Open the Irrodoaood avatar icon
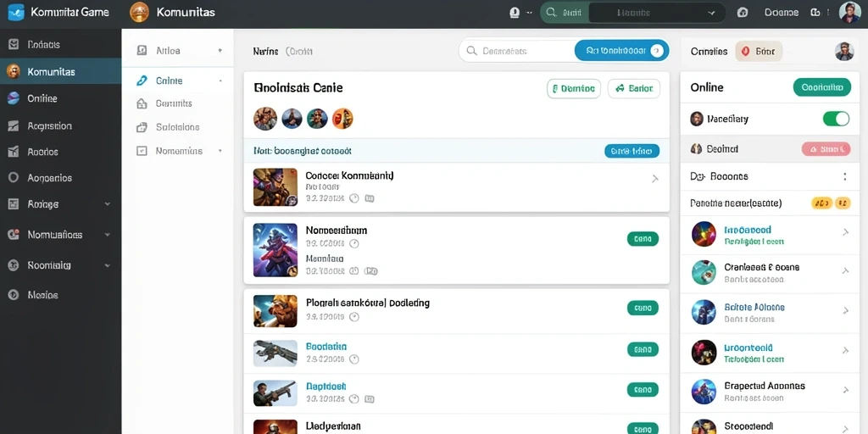This screenshot has height=434, width=868. (704, 234)
